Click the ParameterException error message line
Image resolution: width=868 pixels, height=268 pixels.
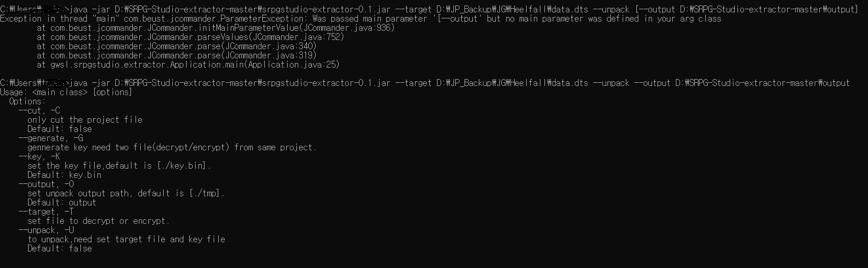click(361, 19)
